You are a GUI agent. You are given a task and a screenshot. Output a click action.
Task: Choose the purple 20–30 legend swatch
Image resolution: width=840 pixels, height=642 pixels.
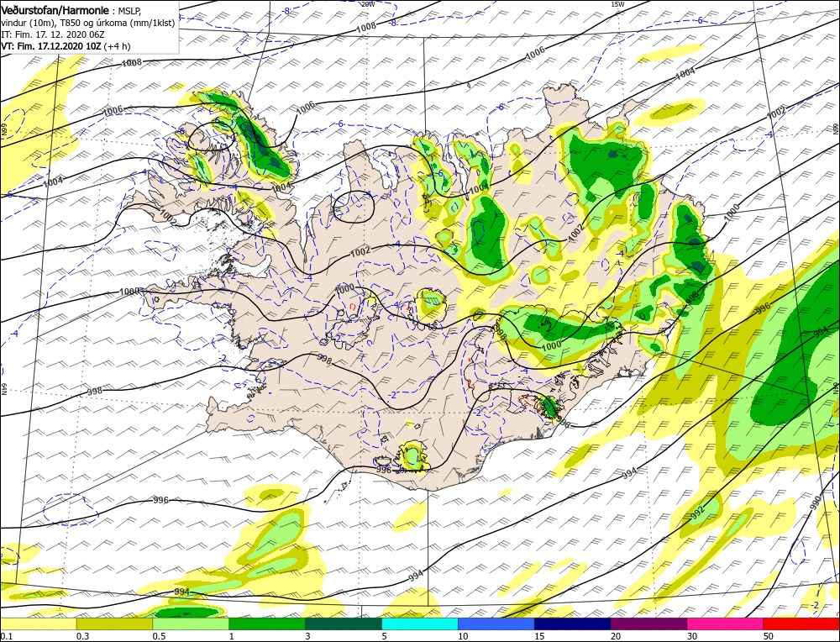648,624
